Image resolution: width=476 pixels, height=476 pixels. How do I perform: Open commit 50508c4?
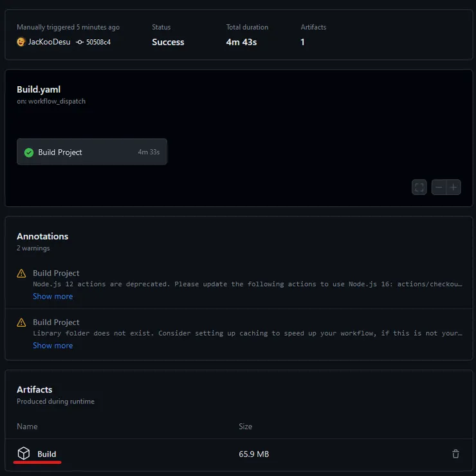point(98,42)
